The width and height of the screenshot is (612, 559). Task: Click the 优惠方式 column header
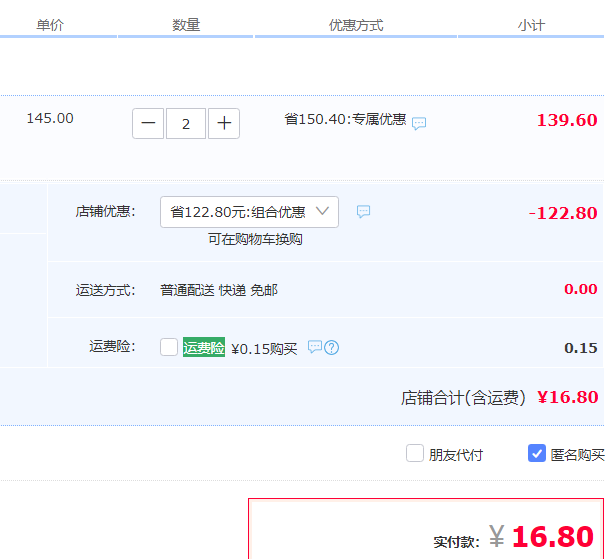[356, 25]
